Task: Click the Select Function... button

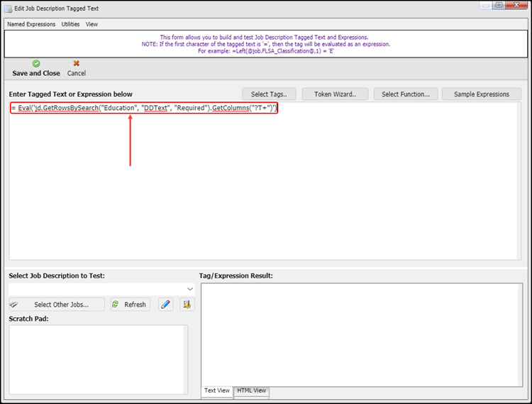Action: coord(405,94)
